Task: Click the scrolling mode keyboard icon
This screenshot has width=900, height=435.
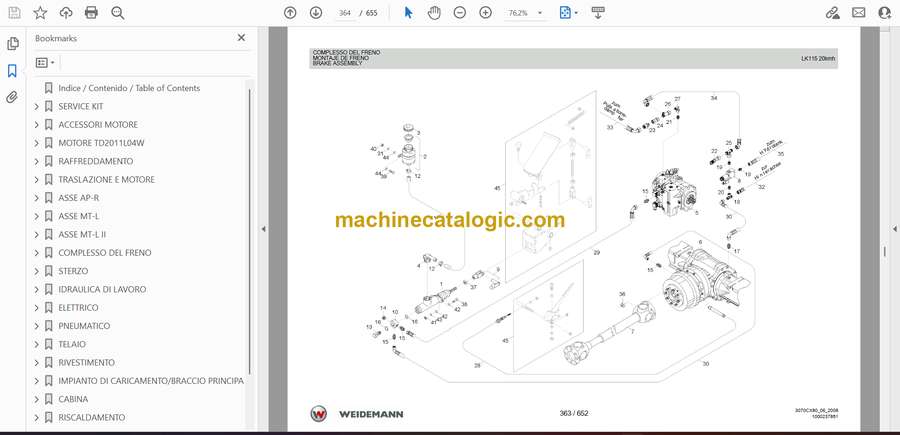Action: 598,13
